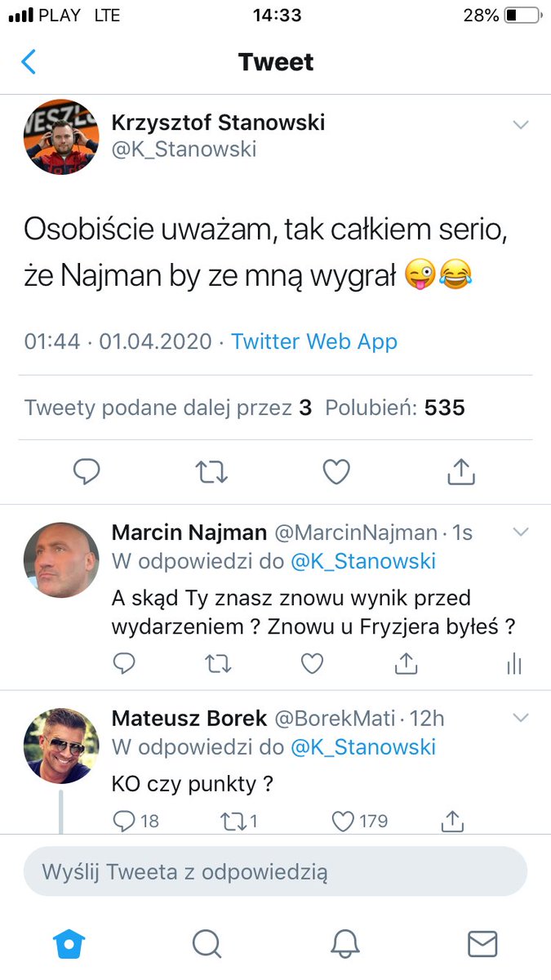
Task: Open options for Najman's reply
Action: tap(521, 532)
